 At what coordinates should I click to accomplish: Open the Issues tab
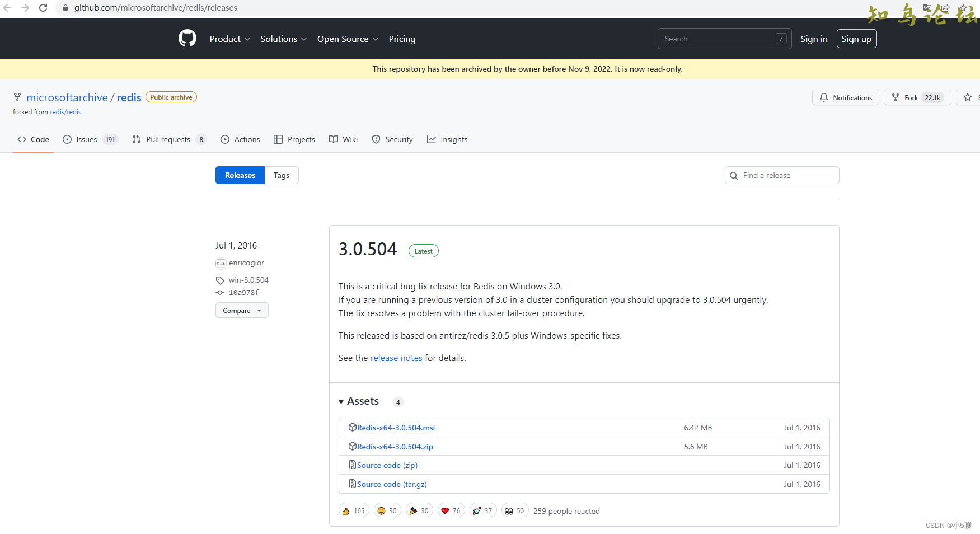[90, 139]
